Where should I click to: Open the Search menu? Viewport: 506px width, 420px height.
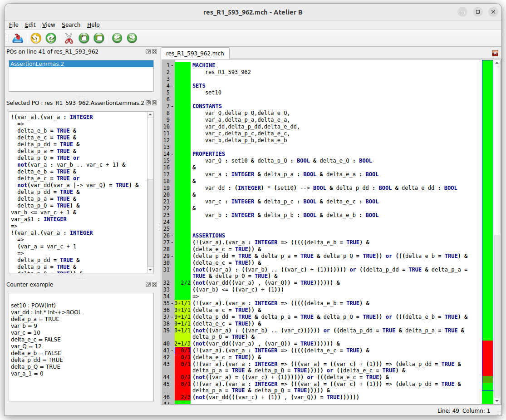(x=71, y=25)
